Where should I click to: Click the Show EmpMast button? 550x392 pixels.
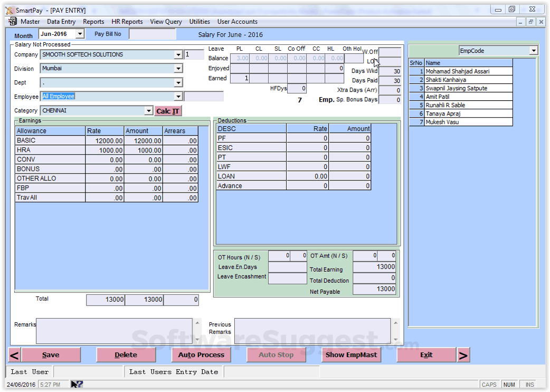pos(351,355)
